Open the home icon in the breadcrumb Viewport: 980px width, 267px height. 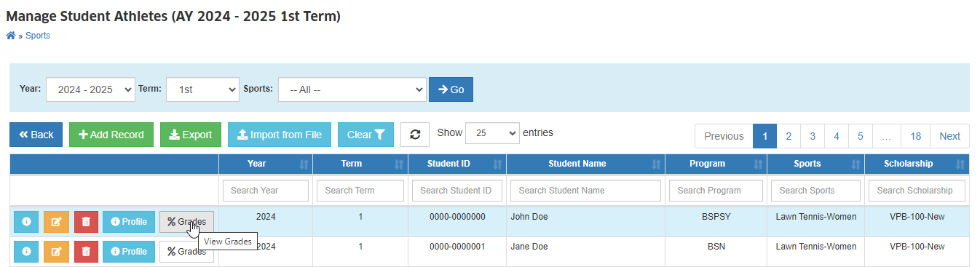coord(11,35)
